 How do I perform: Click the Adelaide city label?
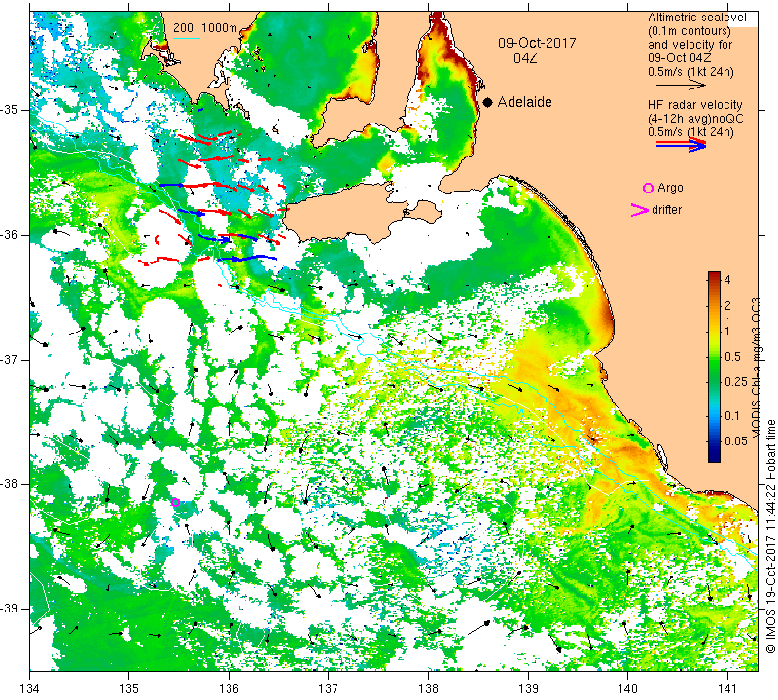524,102
